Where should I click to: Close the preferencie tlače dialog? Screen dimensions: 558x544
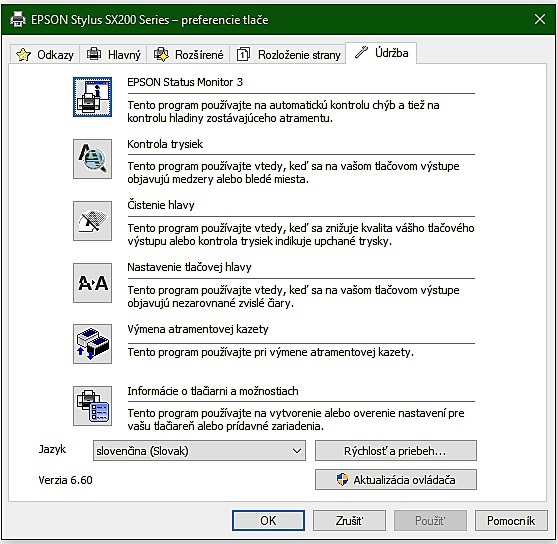tap(540, 19)
